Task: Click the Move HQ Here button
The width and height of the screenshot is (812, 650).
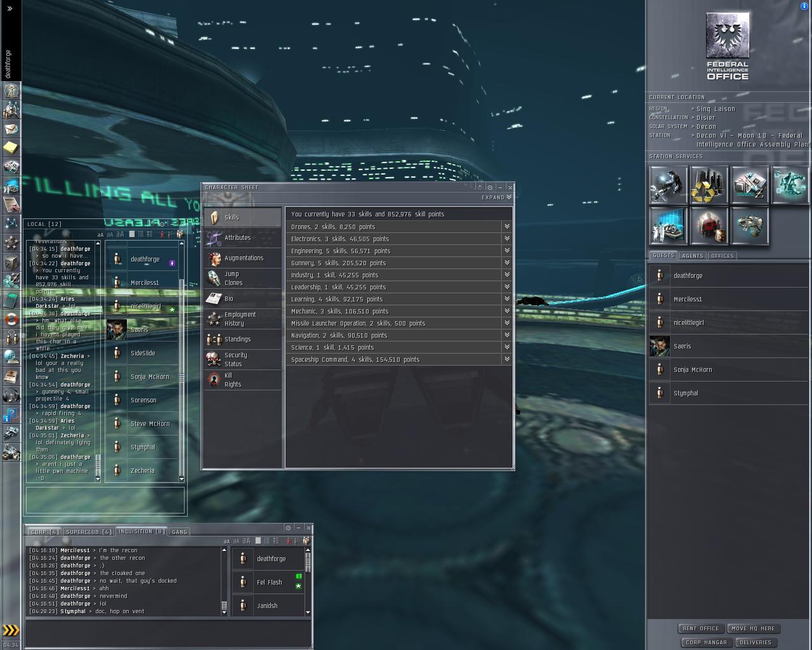Action: click(x=753, y=628)
